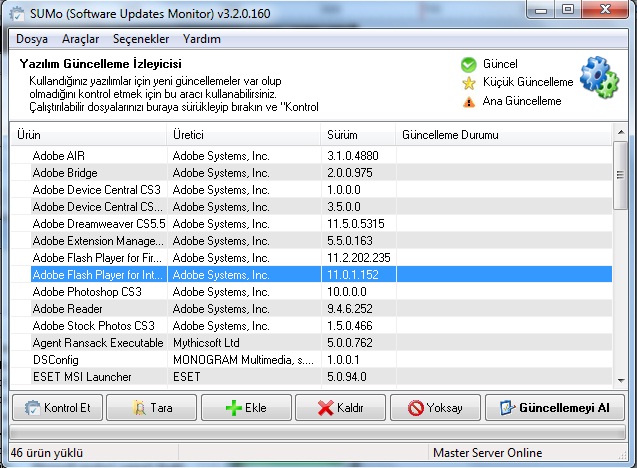Screen dimensions: 637x468
Task: Select the Adobe Reader row
Action: tap(311, 309)
